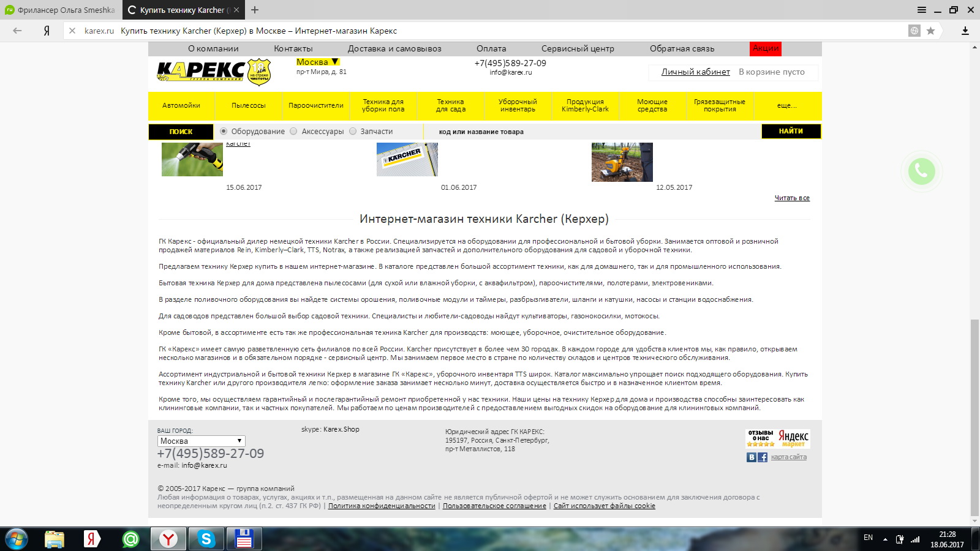The image size is (980, 551).
Task: Bookmark the page with the star icon
Action: (930, 31)
